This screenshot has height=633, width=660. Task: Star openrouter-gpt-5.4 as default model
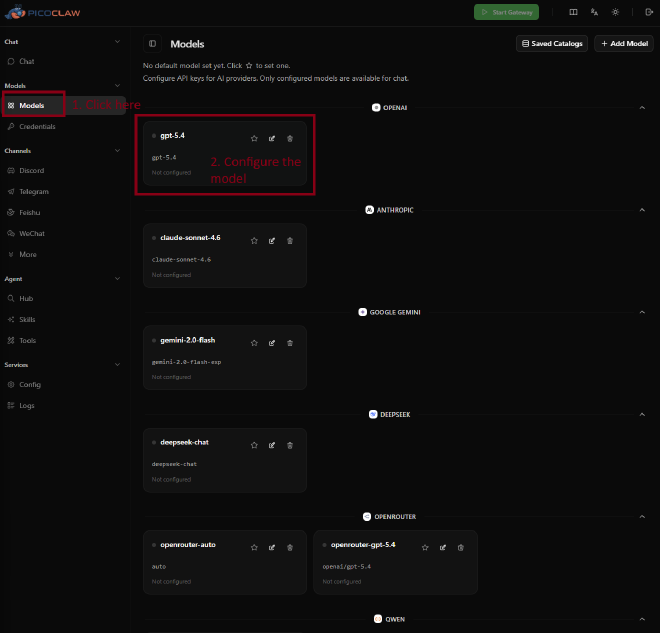425,548
